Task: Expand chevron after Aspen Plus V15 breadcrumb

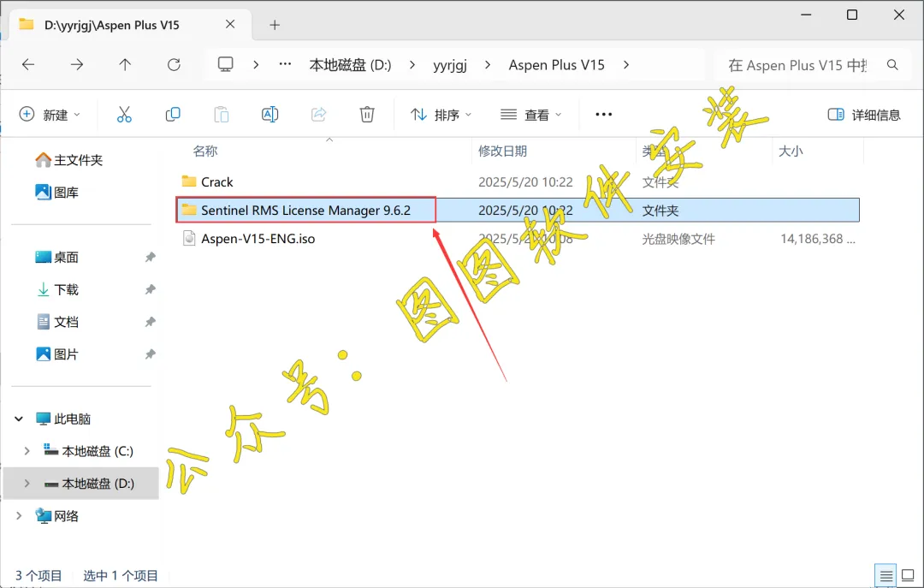Action: [x=625, y=65]
